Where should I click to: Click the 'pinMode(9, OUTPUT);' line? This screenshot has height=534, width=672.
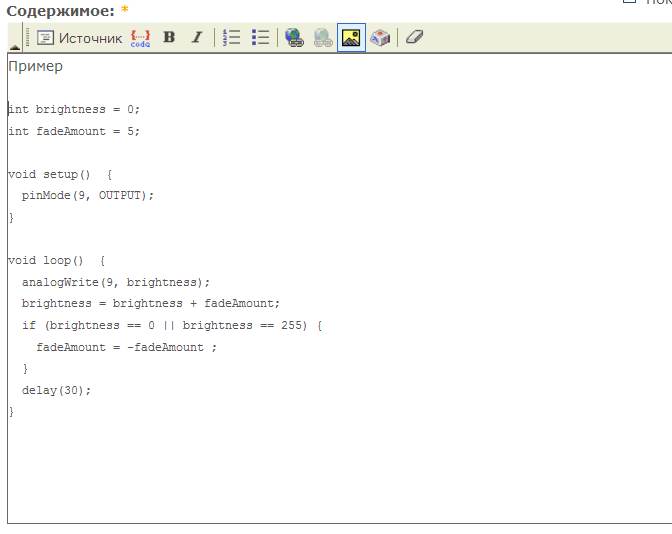[x=88, y=196]
